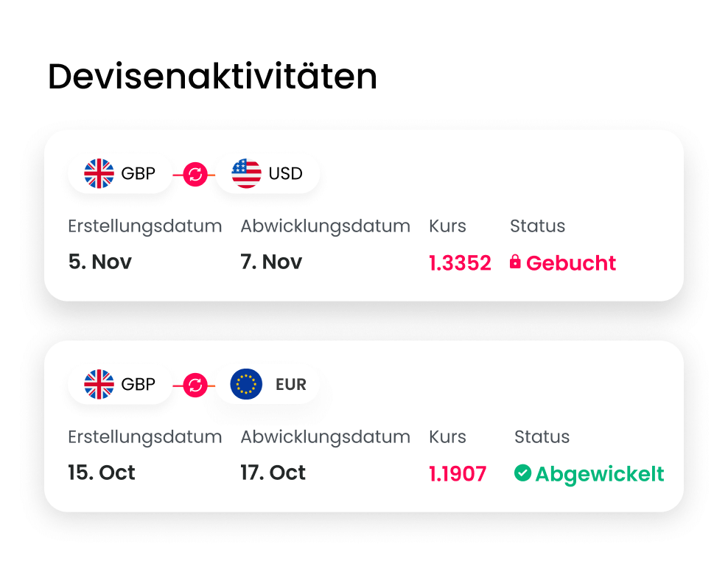Click the creation date 5. Nov
This screenshot has height=575, width=728.
[99, 262]
